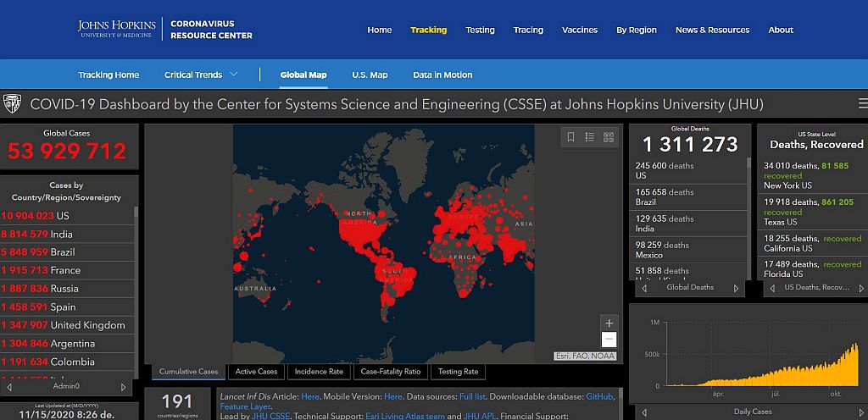
Task: Open the By Region menu item
Action: (x=637, y=30)
